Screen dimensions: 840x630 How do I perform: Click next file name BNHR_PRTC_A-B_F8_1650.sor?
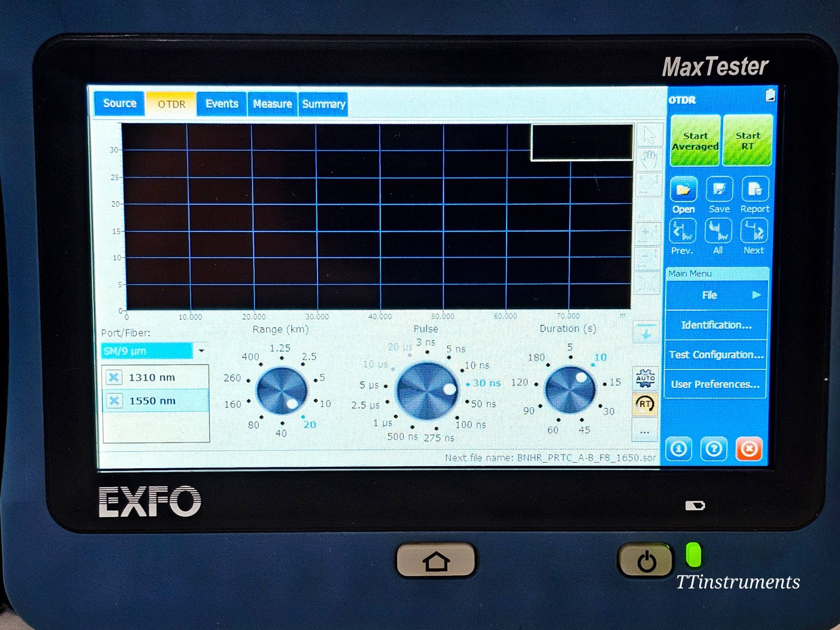pyautogui.click(x=586, y=458)
